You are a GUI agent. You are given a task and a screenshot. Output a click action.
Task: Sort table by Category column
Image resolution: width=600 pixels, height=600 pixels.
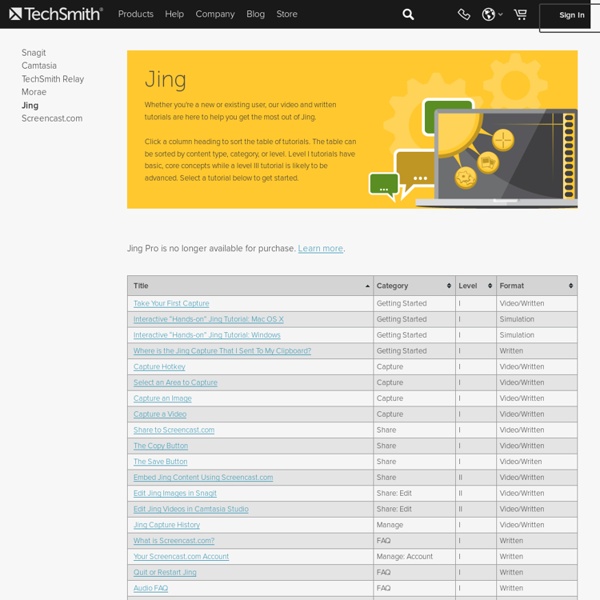(x=414, y=286)
